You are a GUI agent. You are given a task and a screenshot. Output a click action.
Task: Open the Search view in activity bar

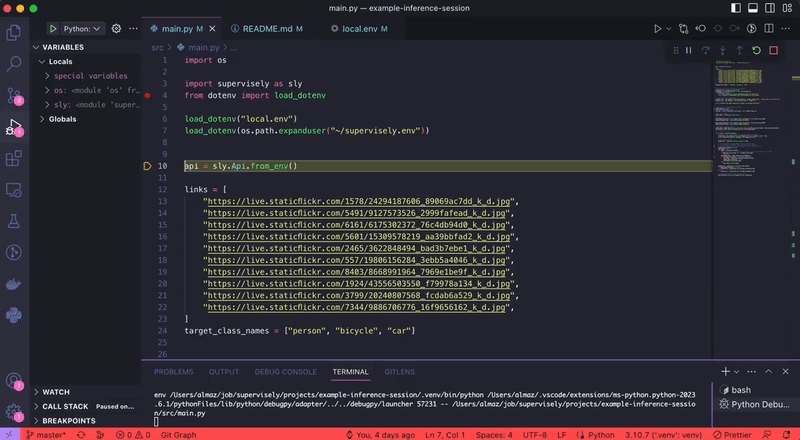tap(14, 64)
